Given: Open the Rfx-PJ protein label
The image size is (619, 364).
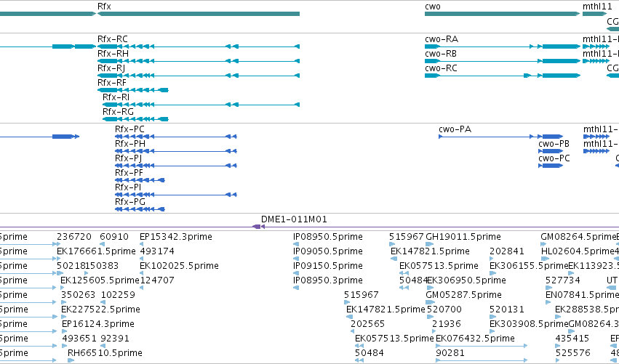Looking at the screenshot, I should tap(128, 158).
